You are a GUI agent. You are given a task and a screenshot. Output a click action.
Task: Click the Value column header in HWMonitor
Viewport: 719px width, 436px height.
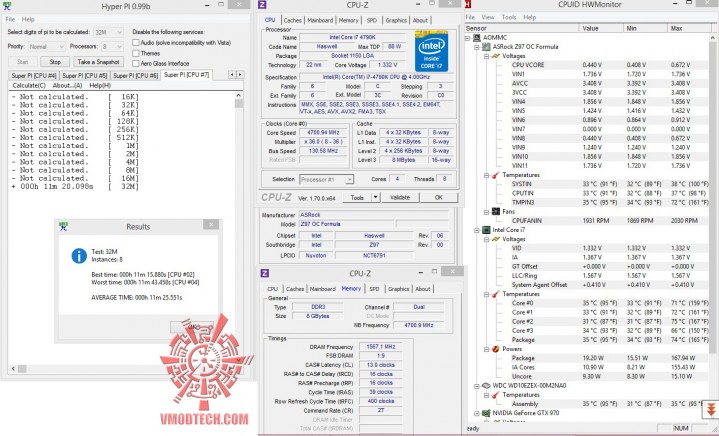point(601,28)
